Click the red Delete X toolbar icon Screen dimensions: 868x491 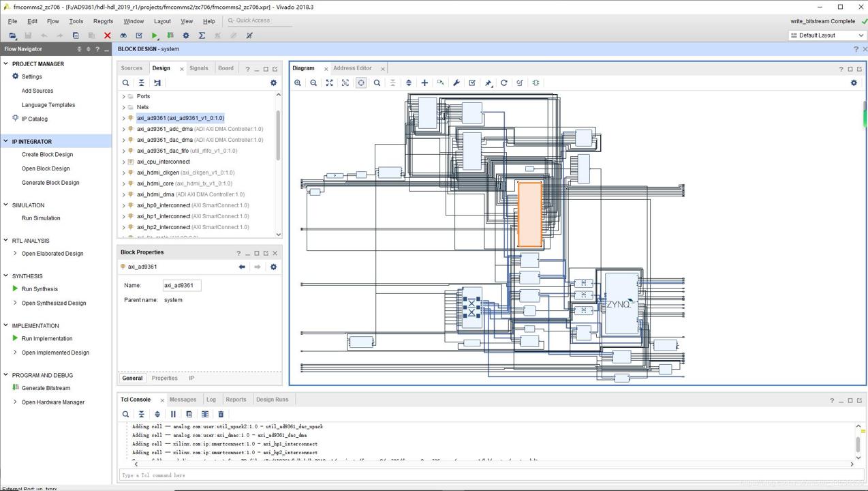108,35
